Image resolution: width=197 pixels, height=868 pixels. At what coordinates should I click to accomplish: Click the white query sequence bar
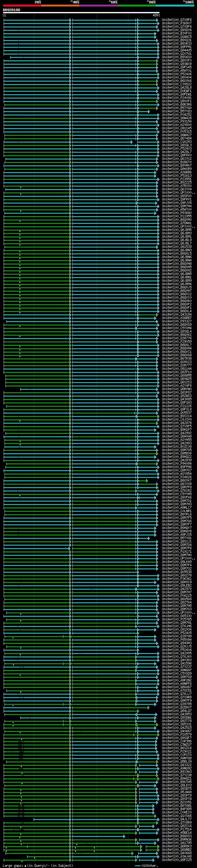[81, 12]
